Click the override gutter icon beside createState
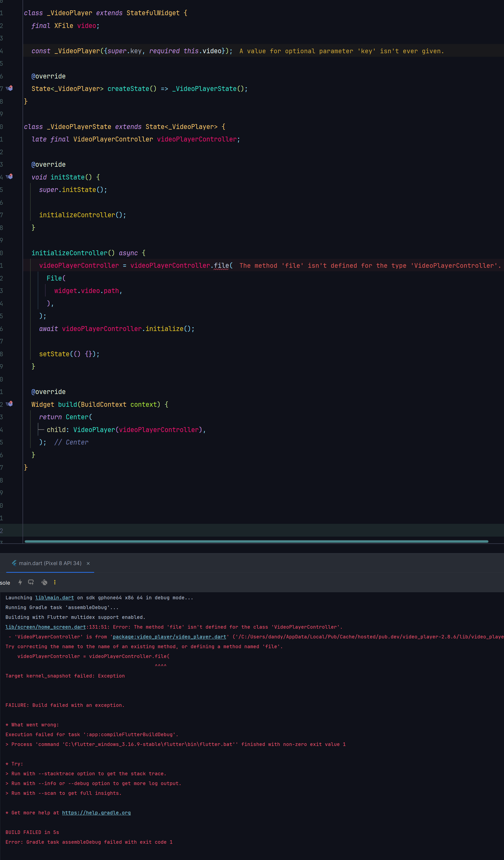Image resolution: width=504 pixels, height=860 pixels. (10, 88)
